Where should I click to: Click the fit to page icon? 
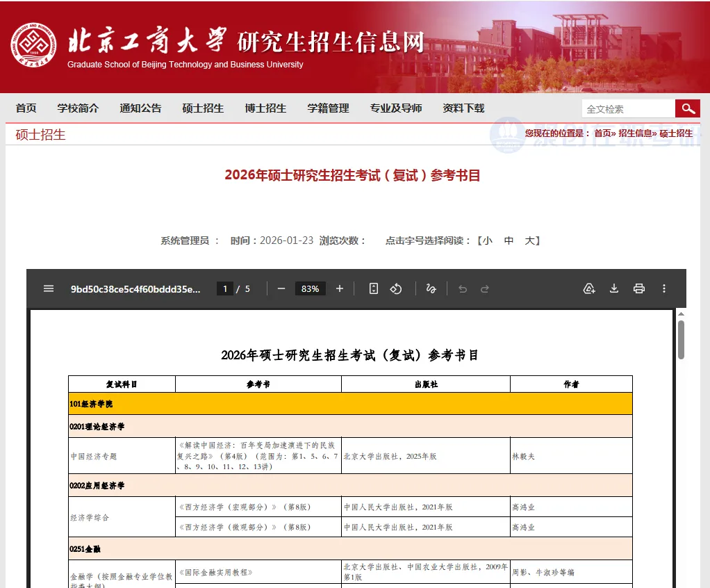click(x=374, y=288)
